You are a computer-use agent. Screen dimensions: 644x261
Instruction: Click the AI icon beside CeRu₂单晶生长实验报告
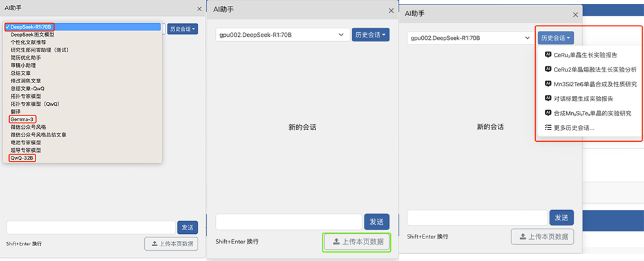click(x=547, y=54)
